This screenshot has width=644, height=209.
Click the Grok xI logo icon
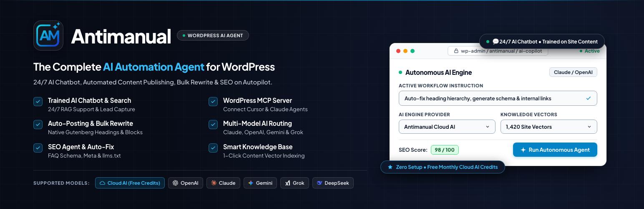[x=288, y=183]
